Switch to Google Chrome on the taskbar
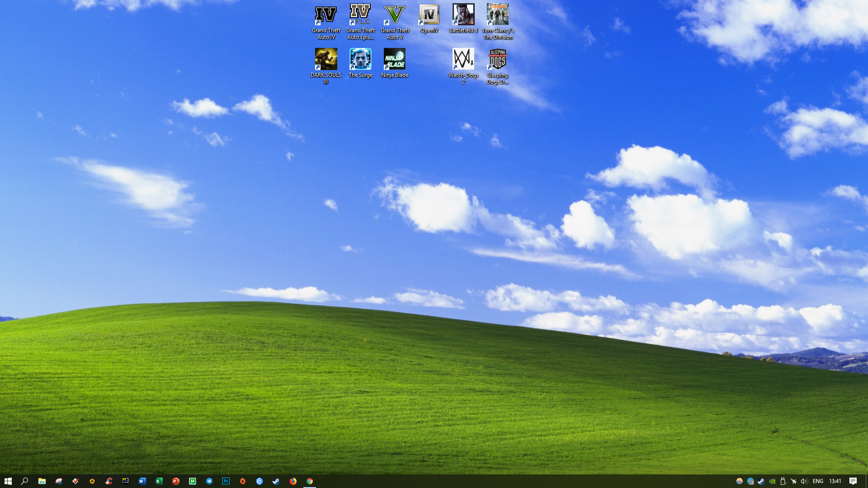The image size is (868, 488). (x=310, y=481)
